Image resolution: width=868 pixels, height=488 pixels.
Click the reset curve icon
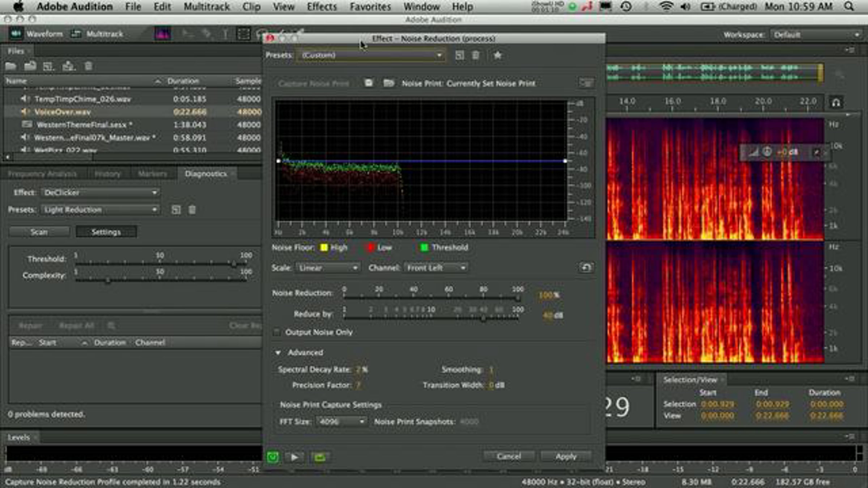pos(586,268)
